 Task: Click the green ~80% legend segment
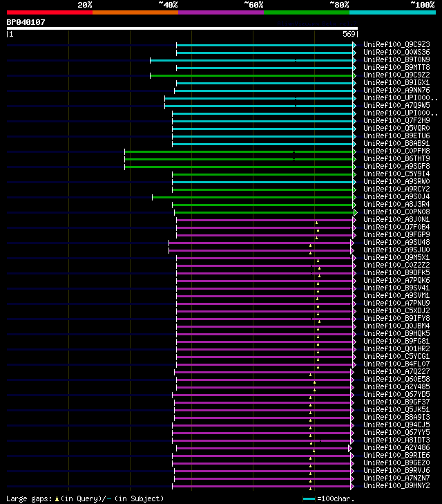307,12
